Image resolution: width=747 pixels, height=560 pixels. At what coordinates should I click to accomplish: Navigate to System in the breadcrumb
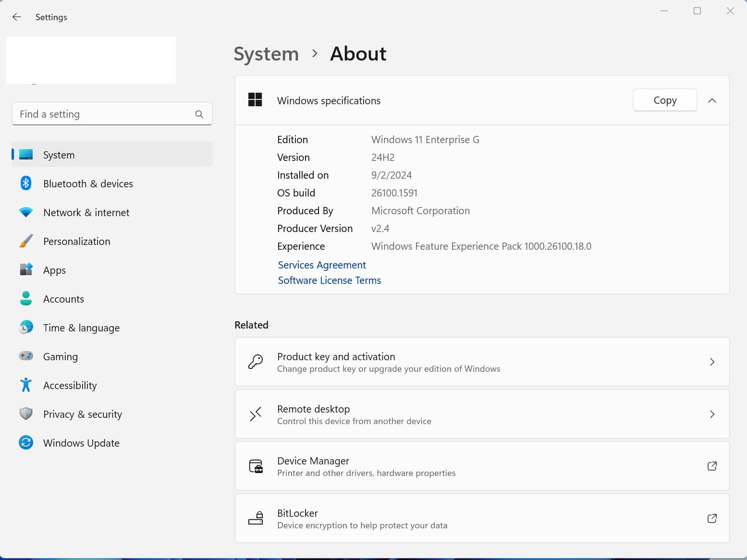[266, 54]
